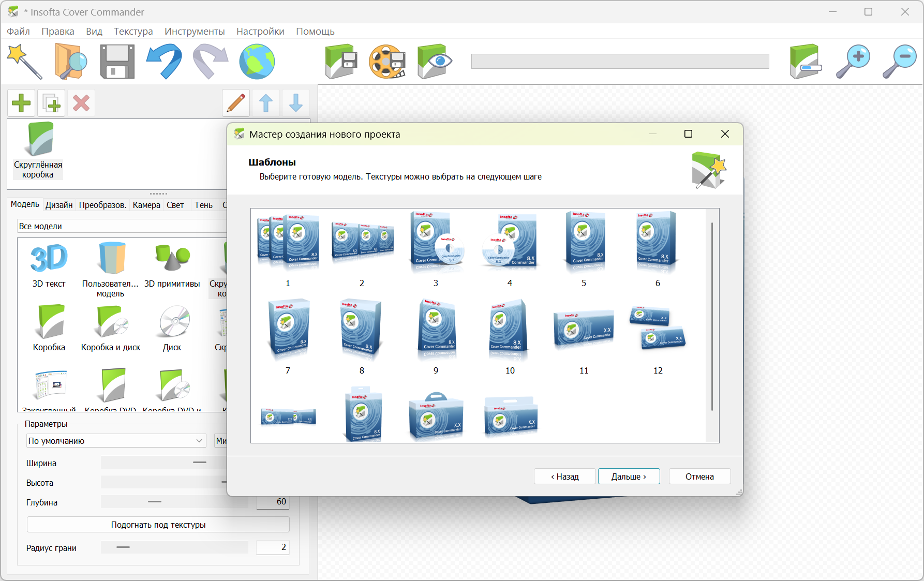Save project using the floppy disk icon
Viewport: 924px width, 581px height.
(x=117, y=62)
